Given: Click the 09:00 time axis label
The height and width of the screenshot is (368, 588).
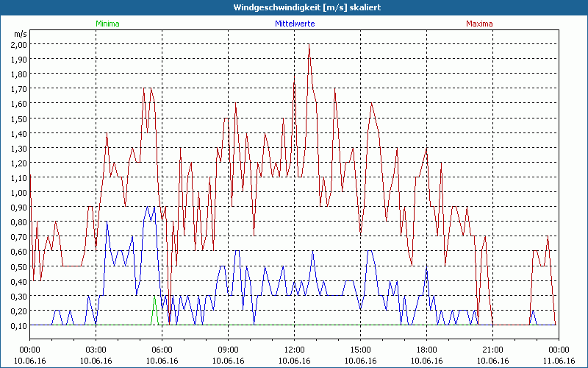Looking at the screenshot, I should pos(229,350).
